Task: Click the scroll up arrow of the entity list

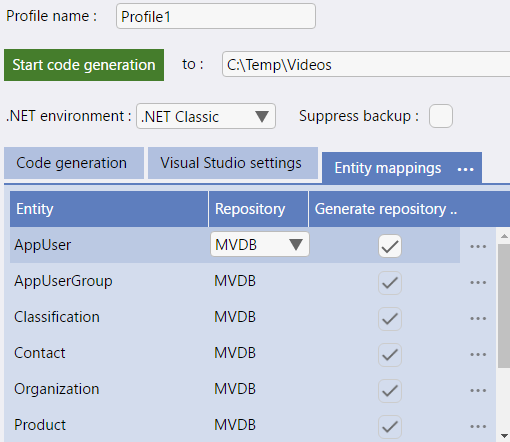Action: click(x=504, y=236)
